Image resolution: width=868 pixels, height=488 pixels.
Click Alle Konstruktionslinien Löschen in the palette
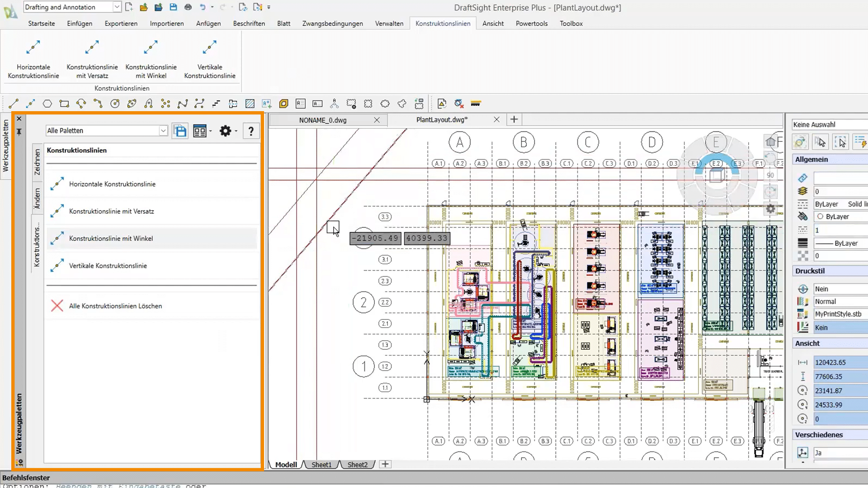click(x=115, y=306)
